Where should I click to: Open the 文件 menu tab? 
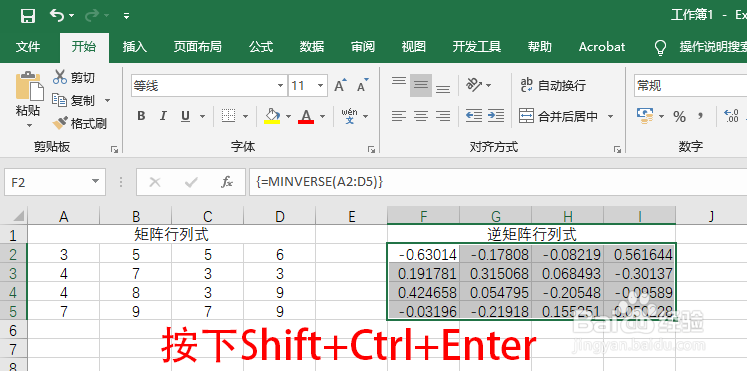tap(28, 46)
